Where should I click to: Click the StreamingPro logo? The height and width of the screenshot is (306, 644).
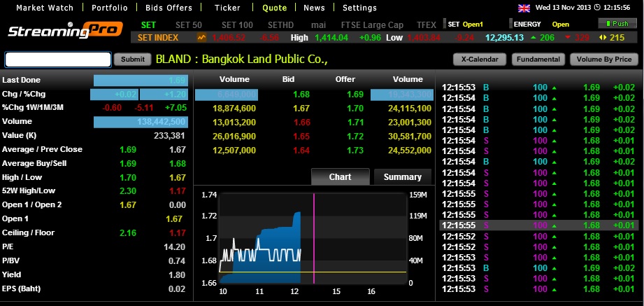point(65,30)
